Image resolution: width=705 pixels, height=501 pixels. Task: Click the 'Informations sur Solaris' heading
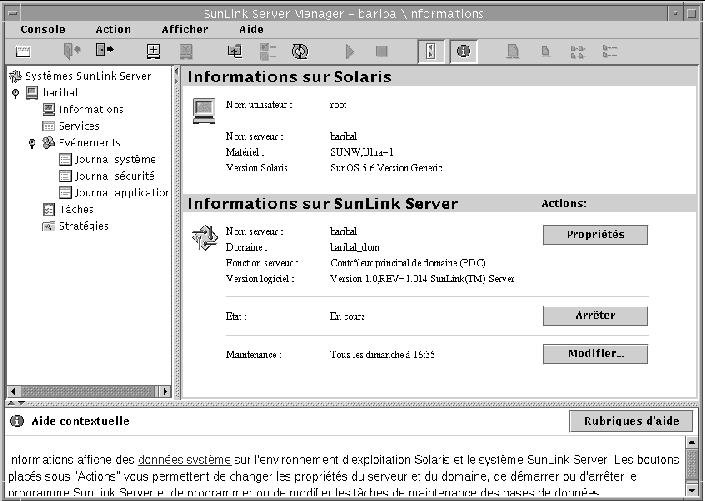(289, 77)
